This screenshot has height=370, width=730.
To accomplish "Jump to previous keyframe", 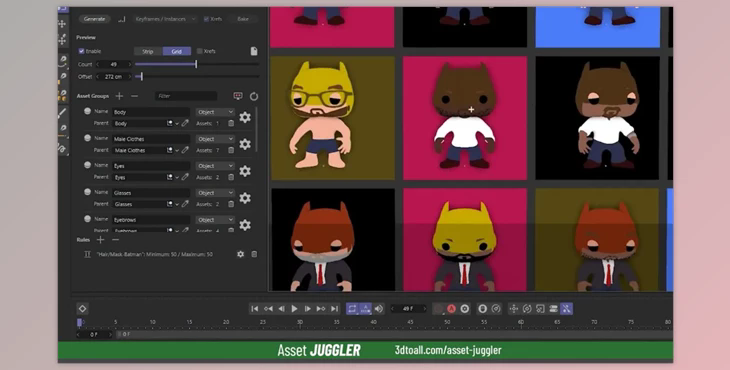I will click(x=268, y=309).
